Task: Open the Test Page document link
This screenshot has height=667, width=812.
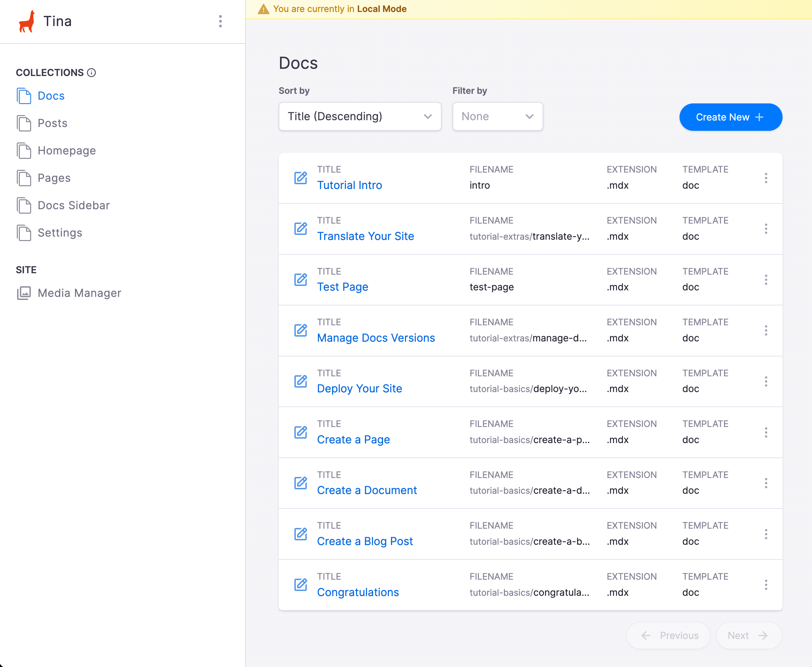Action: click(343, 287)
